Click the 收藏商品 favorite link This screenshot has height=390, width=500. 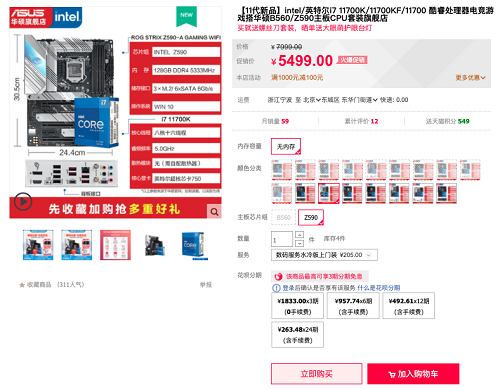click(39, 285)
